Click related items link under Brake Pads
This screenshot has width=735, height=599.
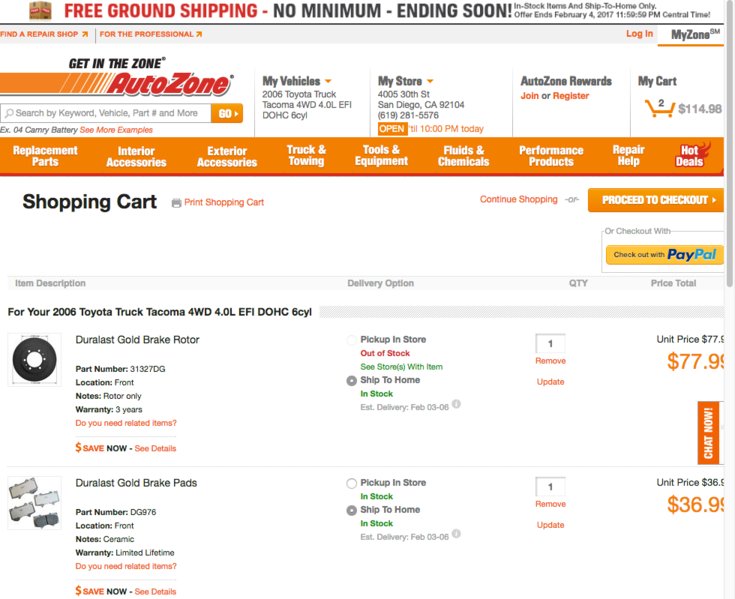pyautogui.click(x=126, y=567)
